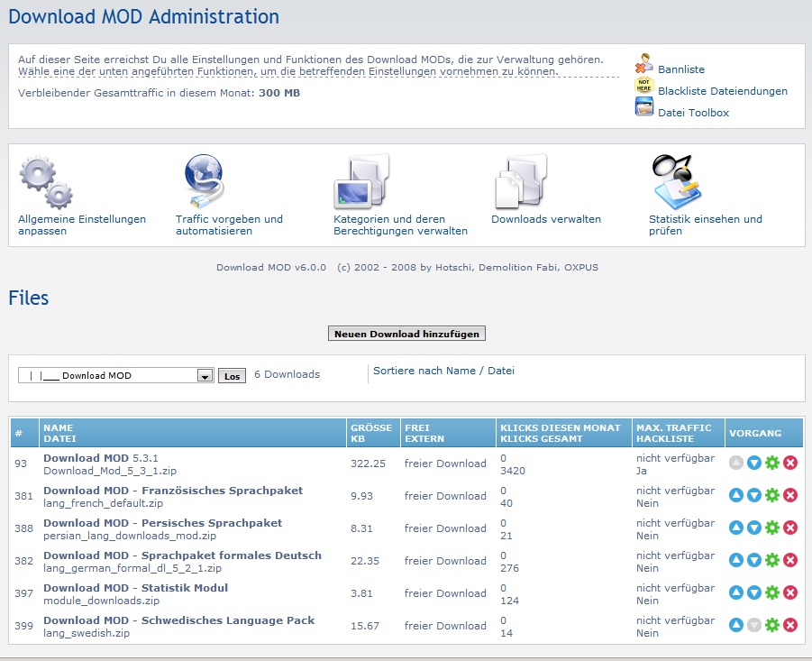This screenshot has width=812, height=661.
Task: Open the Kategorien folder icon
Action: point(361,180)
